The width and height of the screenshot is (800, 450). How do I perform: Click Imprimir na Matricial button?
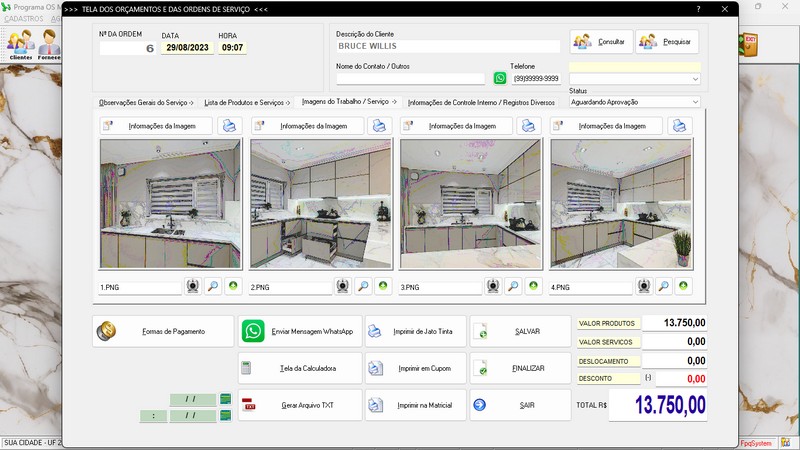click(x=415, y=405)
